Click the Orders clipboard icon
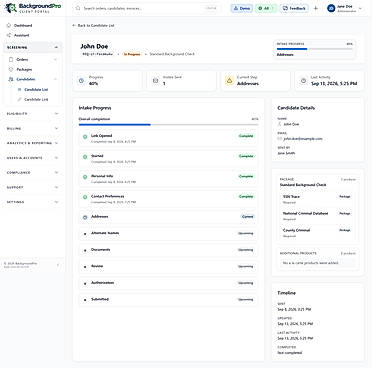Screen dimensions: 372x368 coord(11,59)
